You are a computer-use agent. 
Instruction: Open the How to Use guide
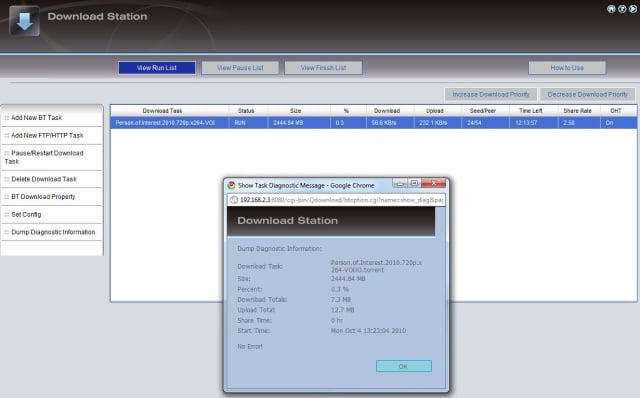click(x=567, y=68)
